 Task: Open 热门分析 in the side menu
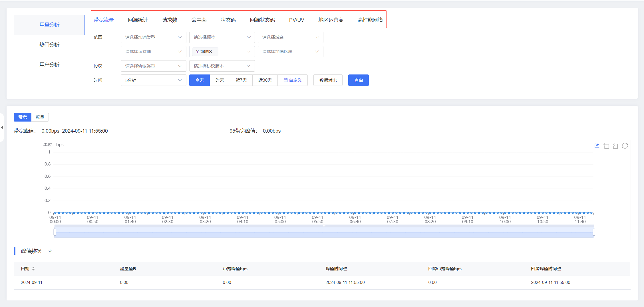[49, 45]
